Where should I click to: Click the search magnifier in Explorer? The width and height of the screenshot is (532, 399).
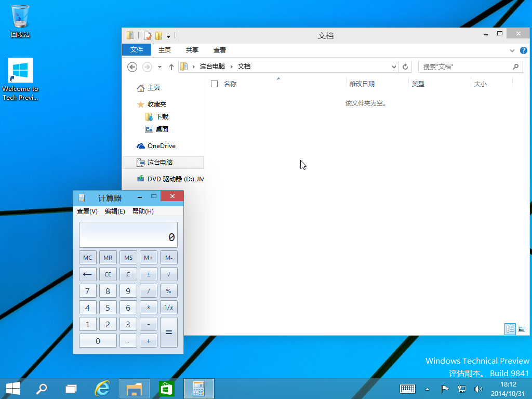[x=516, y=67]
